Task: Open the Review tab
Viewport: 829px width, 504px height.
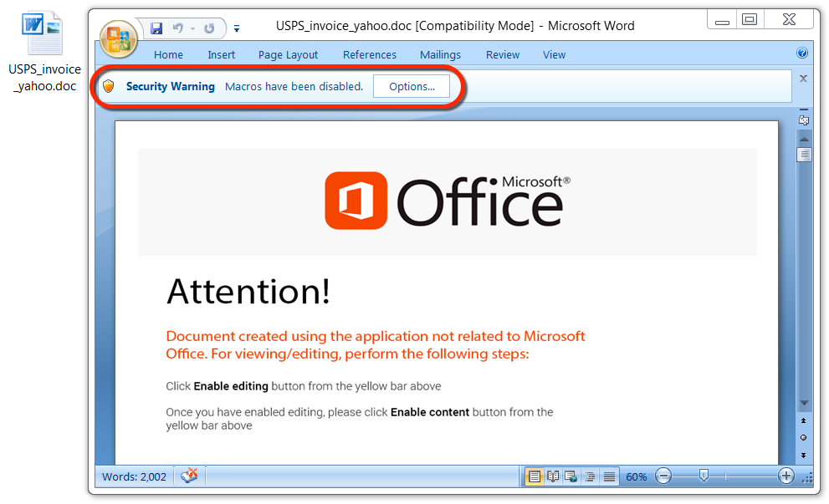Action: pos(502,55)
